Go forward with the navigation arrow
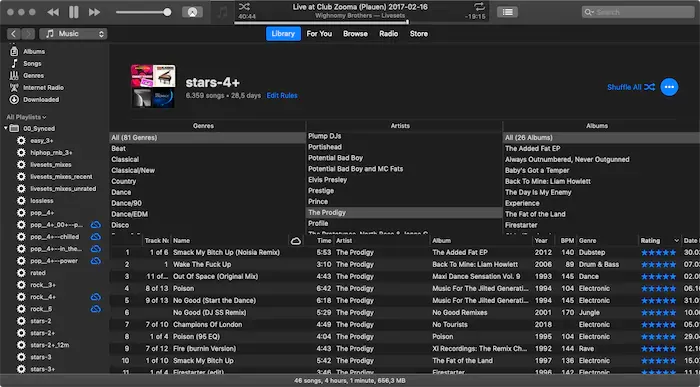The height and width of the screenshot is (387, 700). 28,34
